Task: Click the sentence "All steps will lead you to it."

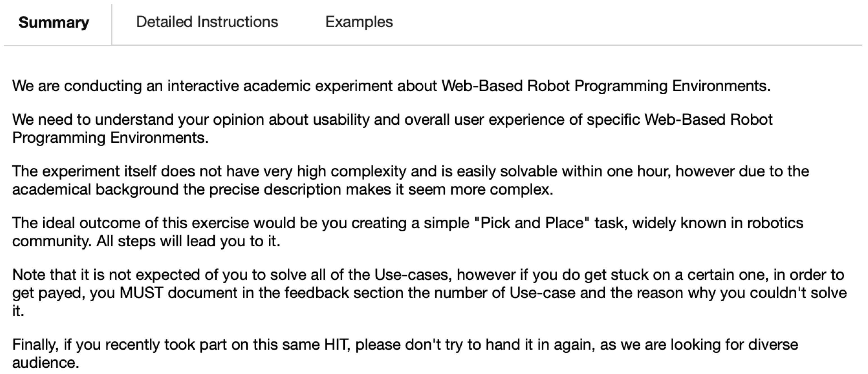Action: [188, 241]
